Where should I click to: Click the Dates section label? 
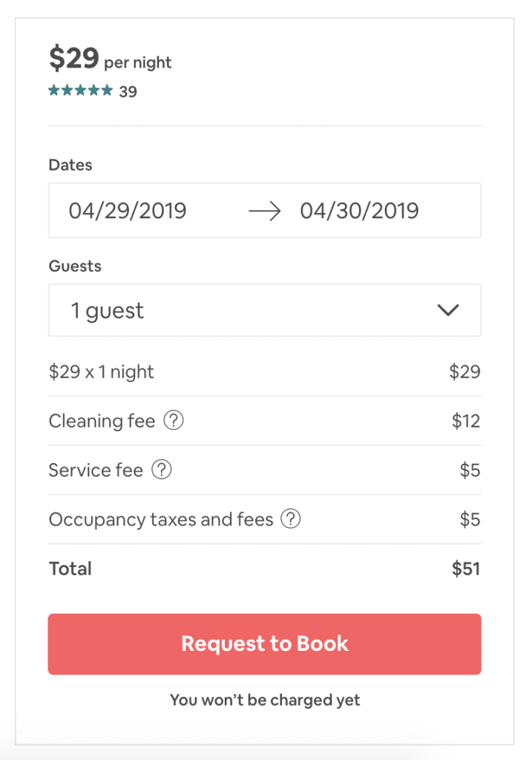(70, 165)
